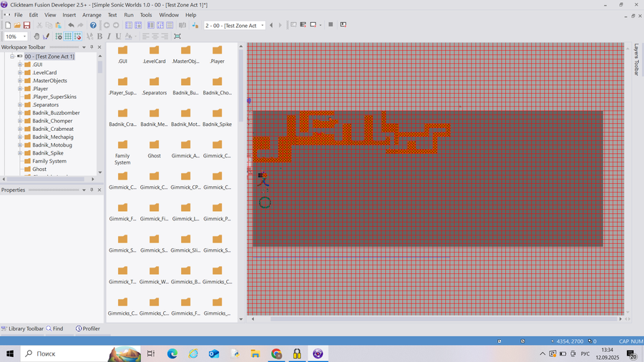
Task: Expand the .GUI folder in the tree
Action: [x=20, y=64]
